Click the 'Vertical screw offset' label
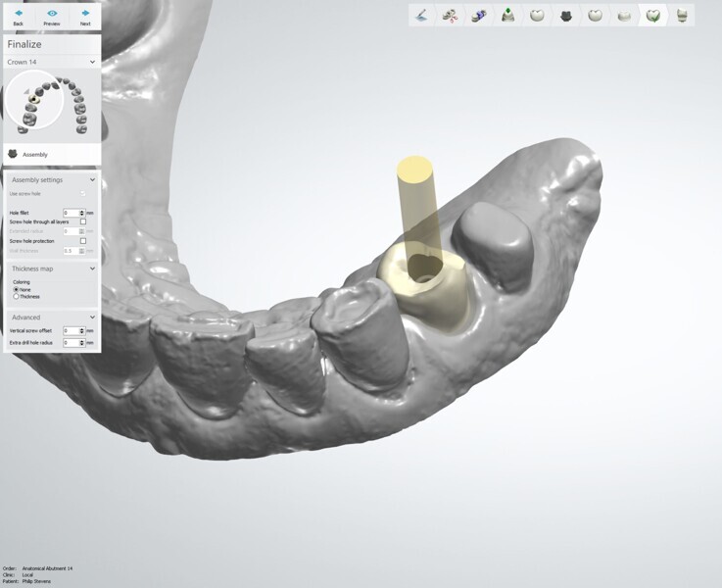Screen dimensions: 722x588 click(x=30, y=330)
